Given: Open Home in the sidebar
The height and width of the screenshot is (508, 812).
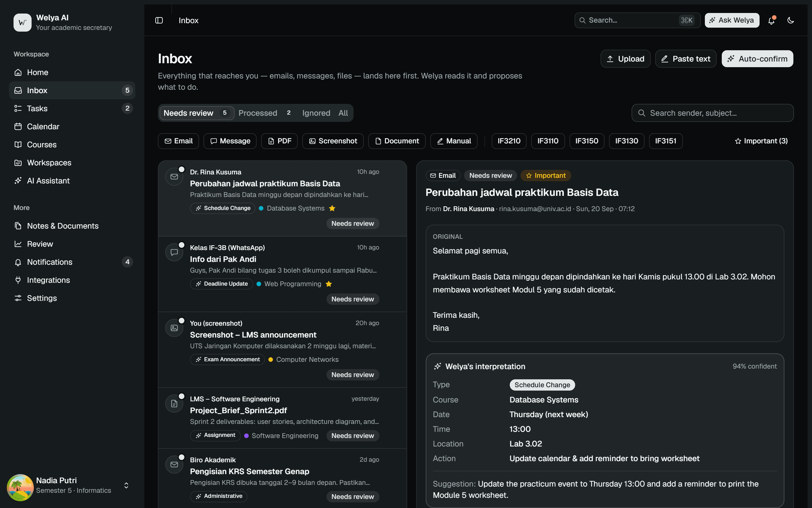Looking at the screenshot, I should [72, 72].
